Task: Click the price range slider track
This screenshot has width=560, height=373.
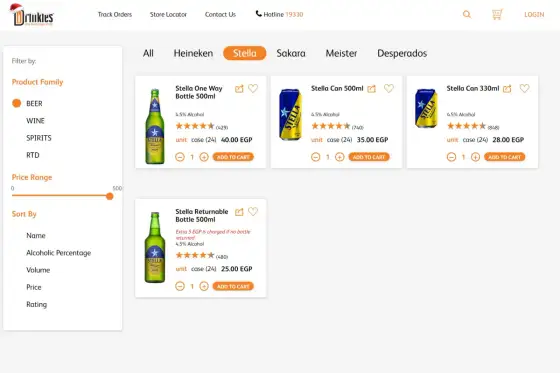Action: [x=61, y=195]
